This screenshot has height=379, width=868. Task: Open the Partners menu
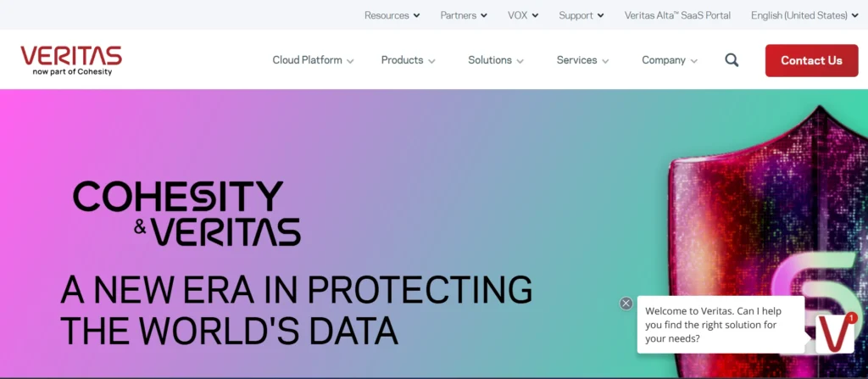464,15
